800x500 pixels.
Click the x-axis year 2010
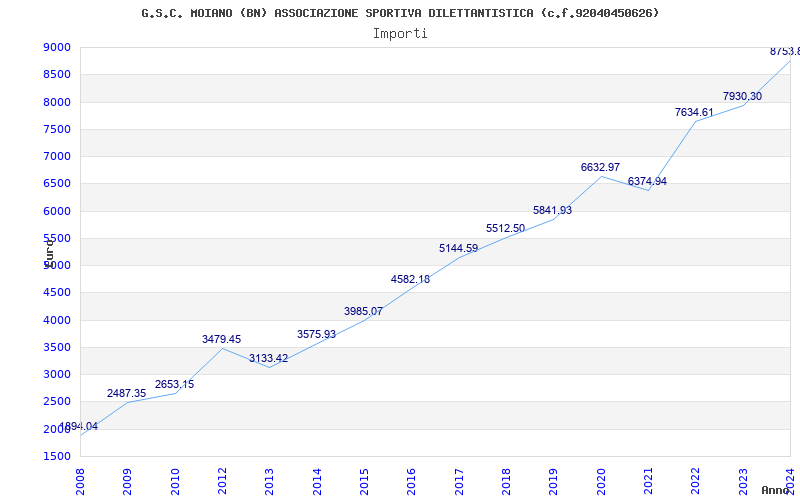(x=174, y=482)
